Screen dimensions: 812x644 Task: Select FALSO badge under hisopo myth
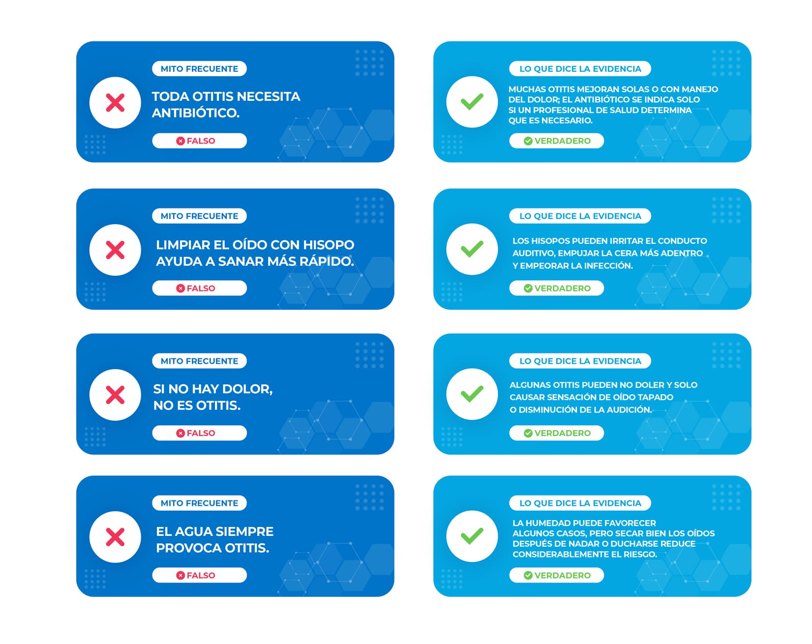(199, 288)
